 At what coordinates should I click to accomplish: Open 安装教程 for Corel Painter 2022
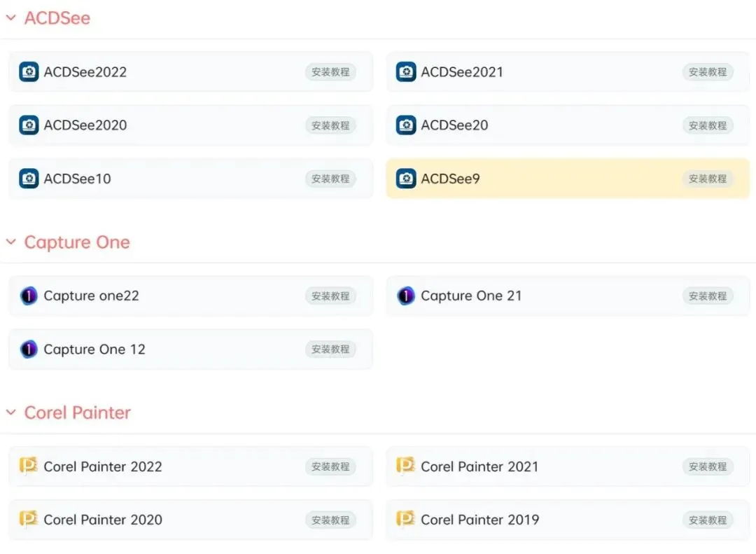[x=330, y=466]
